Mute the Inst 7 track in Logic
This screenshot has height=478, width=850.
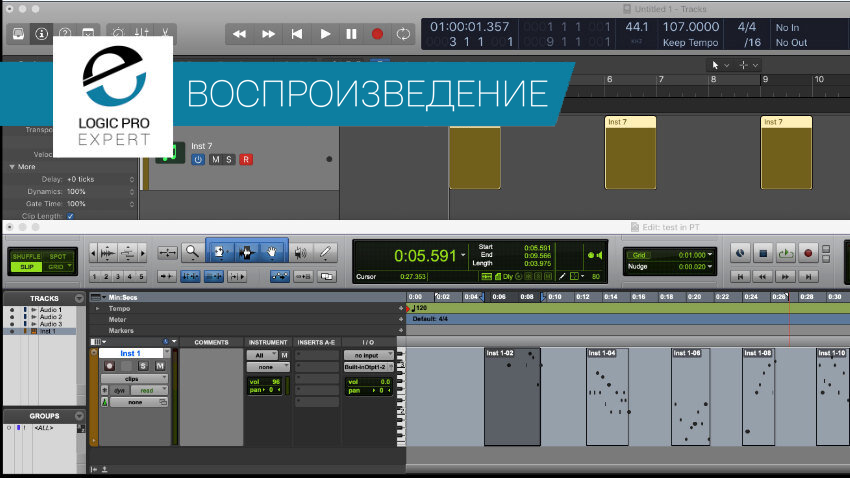pyautogui.click(x=216, y=159)
